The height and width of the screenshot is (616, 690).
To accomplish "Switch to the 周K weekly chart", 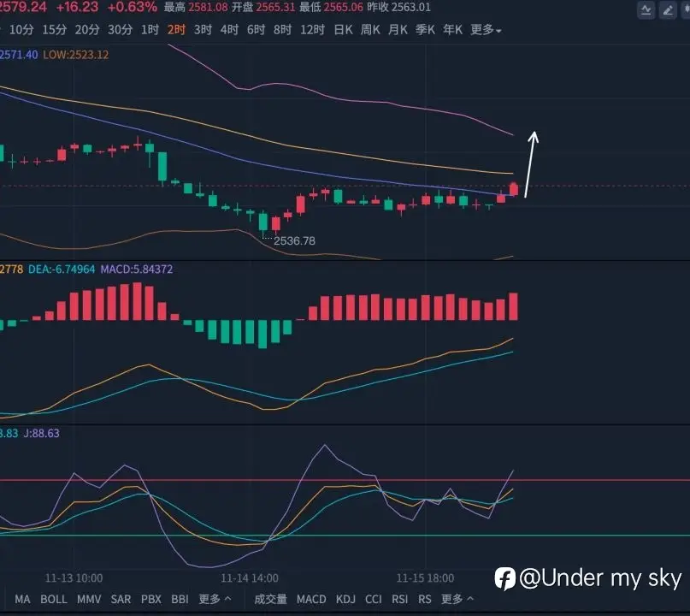I will tap(370, 30).
